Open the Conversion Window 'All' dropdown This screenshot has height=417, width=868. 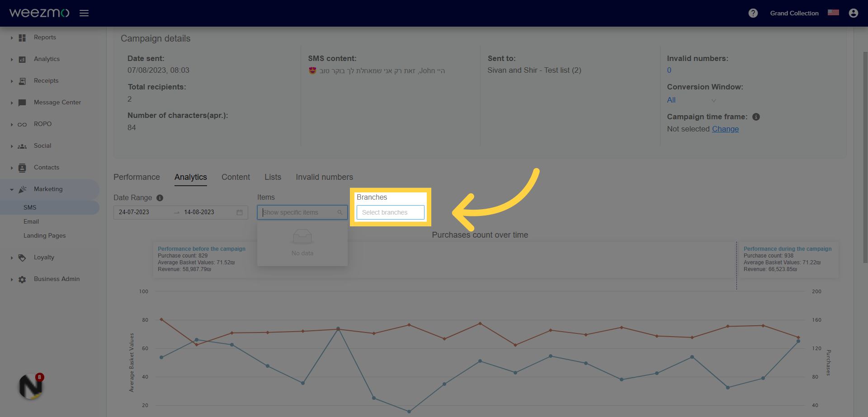pyautogui.click(x=692, y=100)
